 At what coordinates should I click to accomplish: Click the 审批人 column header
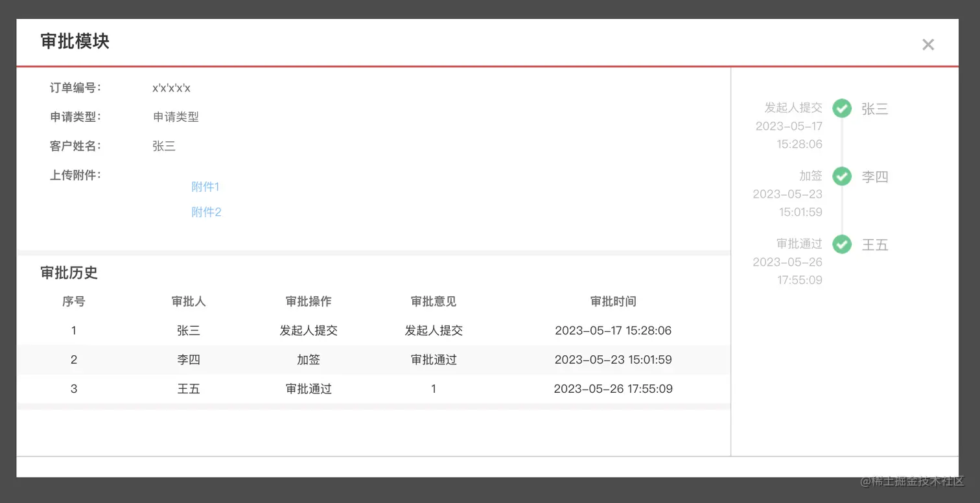click(189, 301)
